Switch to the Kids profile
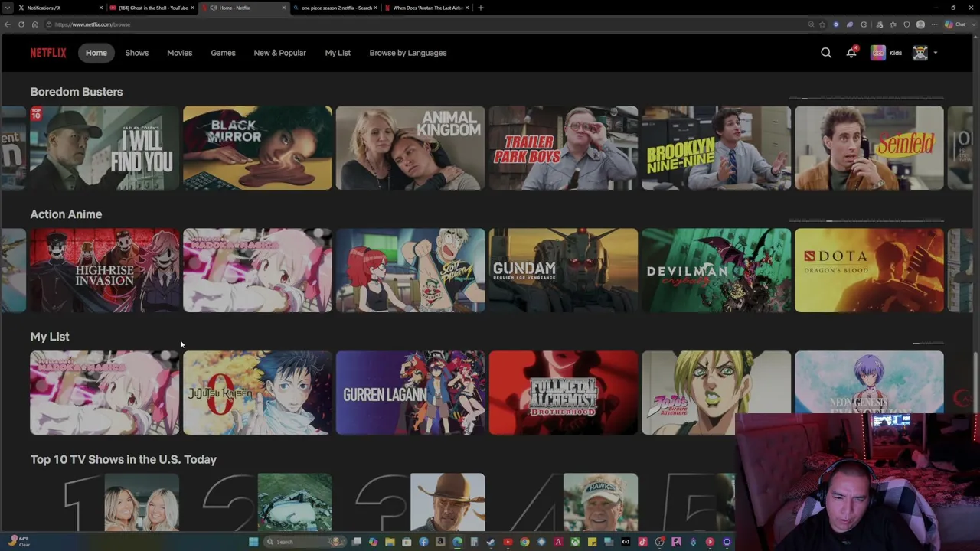980x551 pixels. [x=887, y=53]
